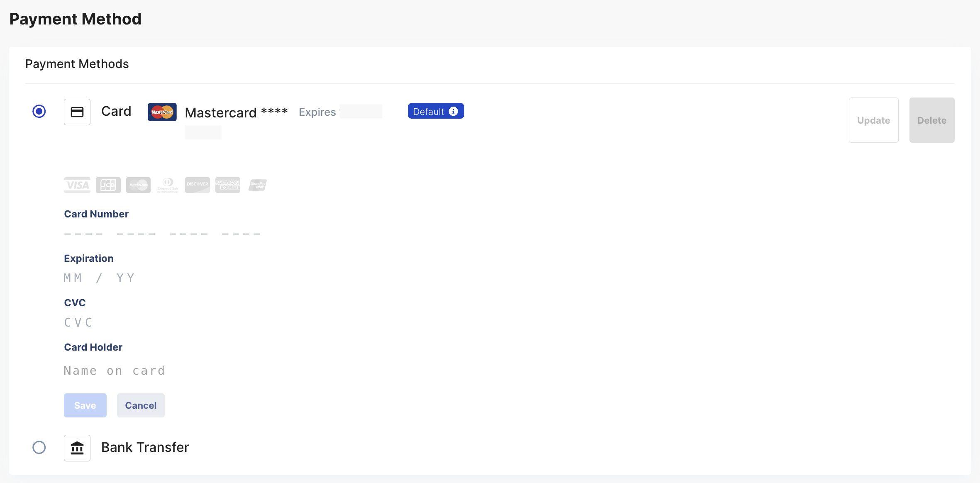The height and width of the screenshot is (483, 980).
Task: Click the Card type icon in payment row
Action: click(161, 112)
